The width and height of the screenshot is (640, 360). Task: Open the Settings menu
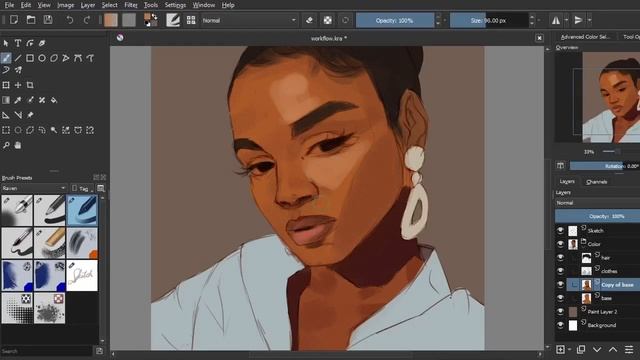[175, 5]
